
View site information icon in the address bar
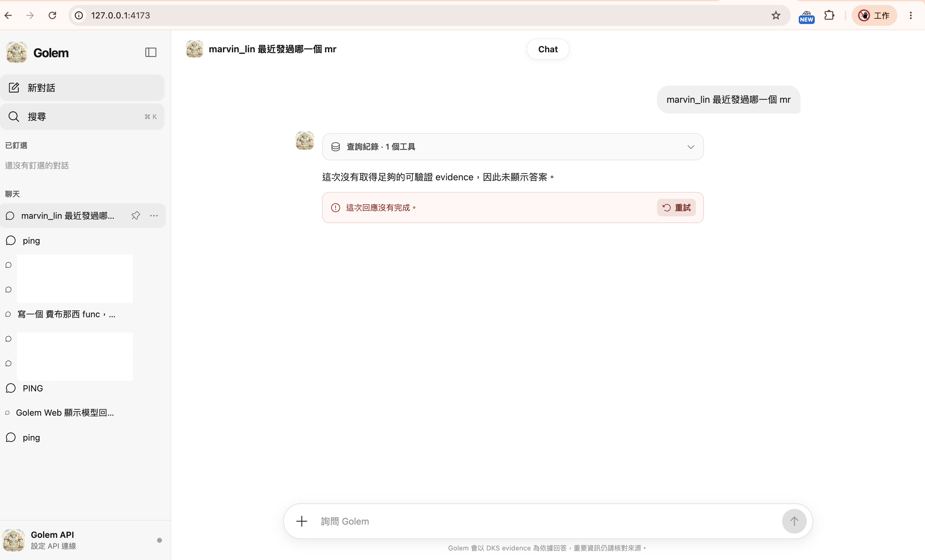coord(79,15)
